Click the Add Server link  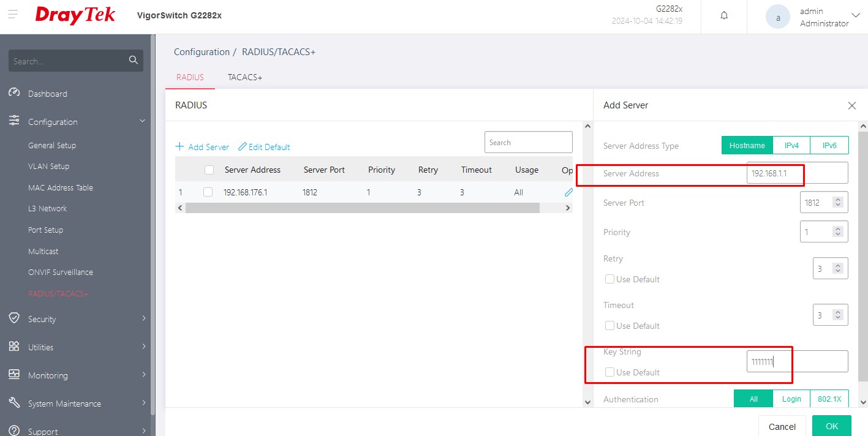(202, 147)
